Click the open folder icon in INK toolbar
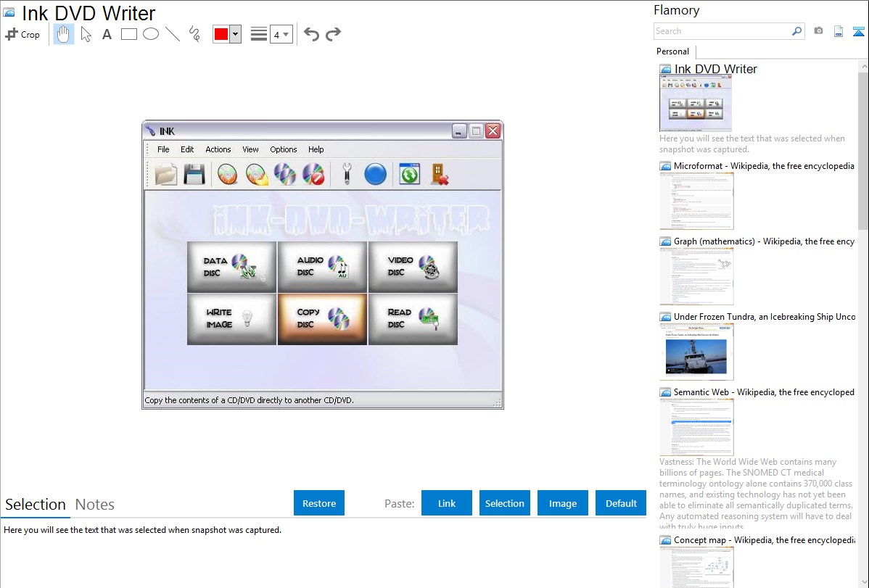 click(x=165, y=174)
